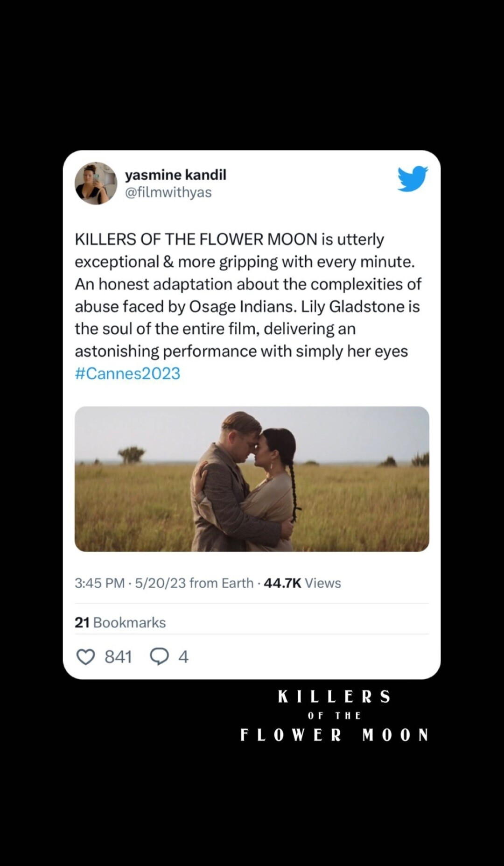The height and width of the screenshot is (866, 504).
Task: Click the 841 likes number
Action: click(x=118, y=657)
